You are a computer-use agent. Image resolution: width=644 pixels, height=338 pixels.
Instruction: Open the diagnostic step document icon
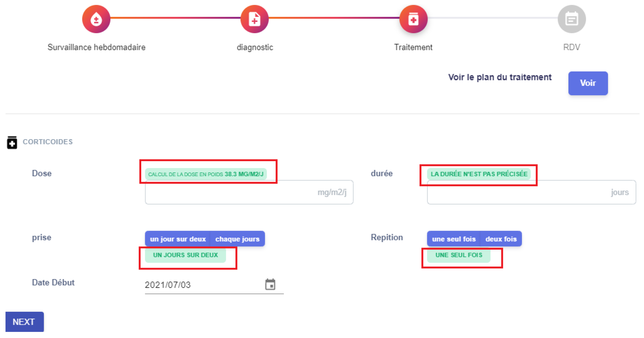254,19
